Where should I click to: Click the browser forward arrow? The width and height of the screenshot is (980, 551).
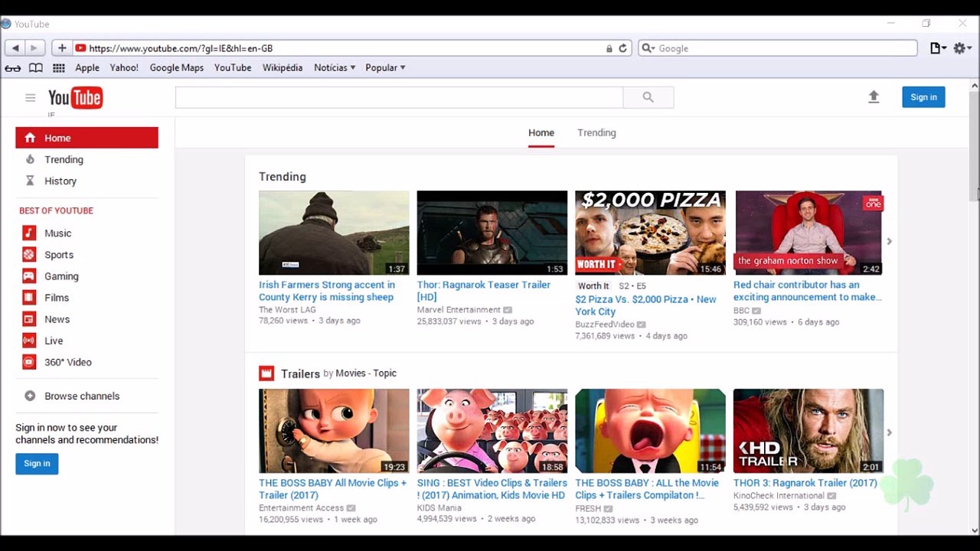(x=33, y=48)
